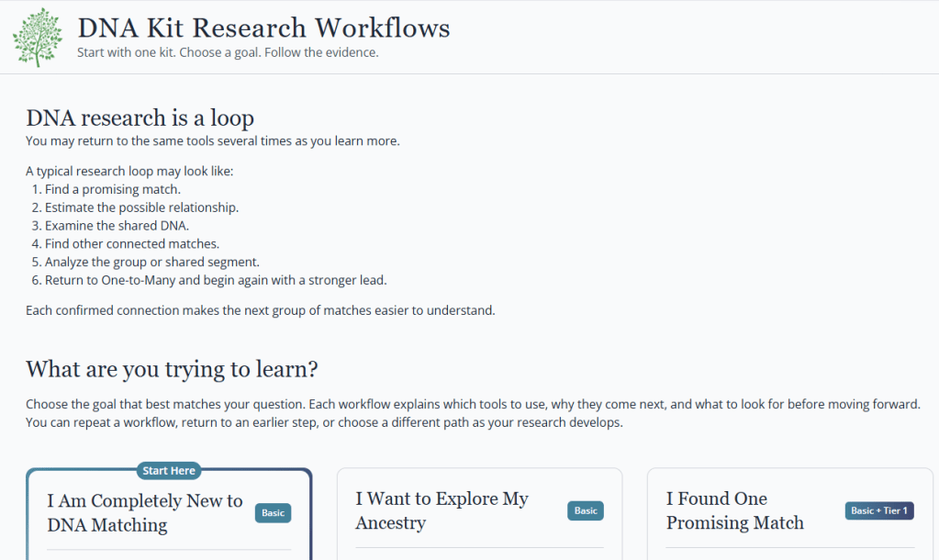Open the I Am Completely New to DNA Matching card
Viewport: 939px width, 560px height.
[169, 514]
